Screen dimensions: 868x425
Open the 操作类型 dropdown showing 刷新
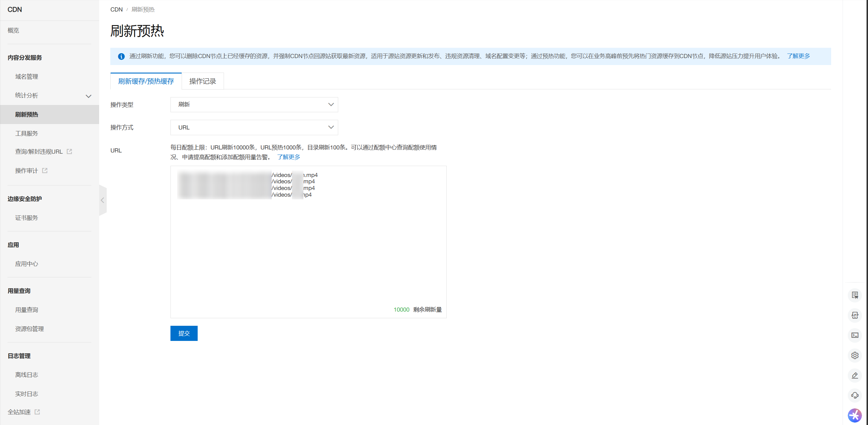tap(254, 105)
